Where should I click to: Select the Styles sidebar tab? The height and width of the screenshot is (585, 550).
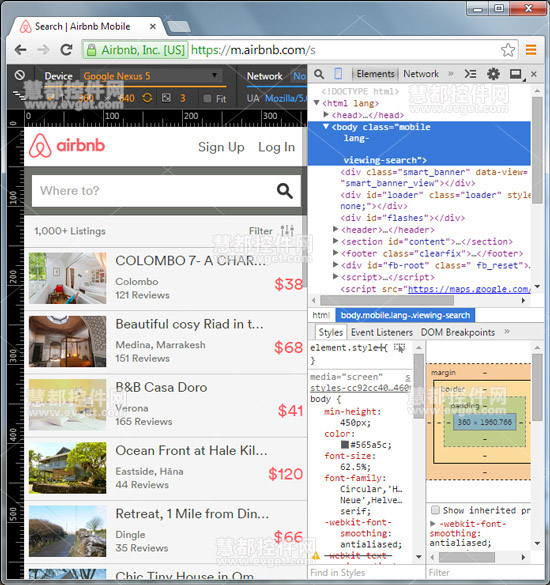330,332
